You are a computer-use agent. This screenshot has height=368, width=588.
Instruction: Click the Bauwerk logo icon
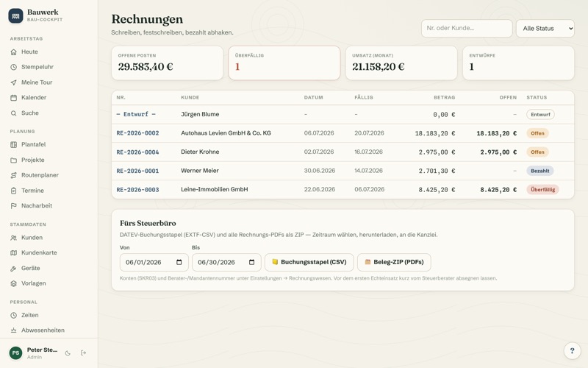15,15
